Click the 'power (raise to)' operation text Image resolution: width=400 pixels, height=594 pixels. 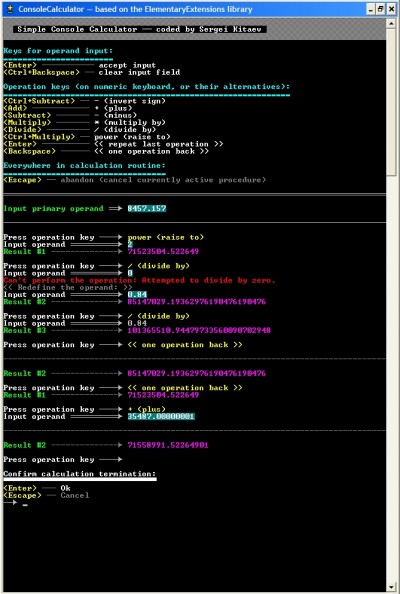(166, 237)
